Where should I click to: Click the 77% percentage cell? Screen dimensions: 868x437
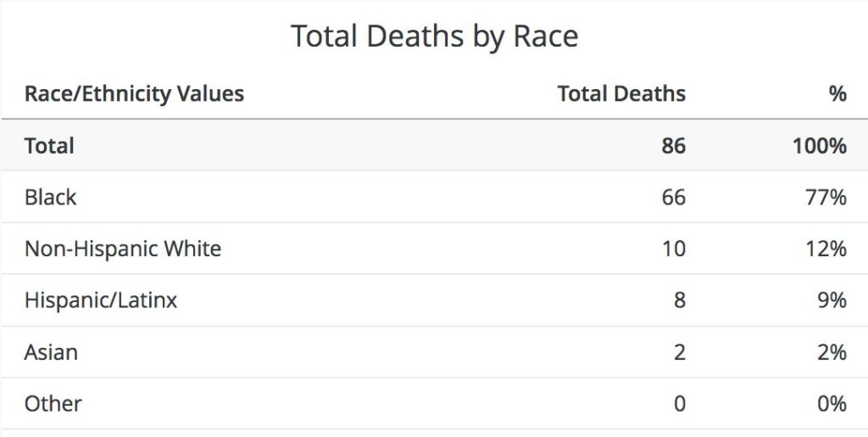point(826,198)
